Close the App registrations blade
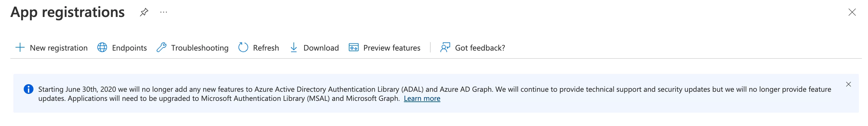Image resolution: width=868 pixels, height=126 pixels. pyautogui.click(x=852, y=12)
